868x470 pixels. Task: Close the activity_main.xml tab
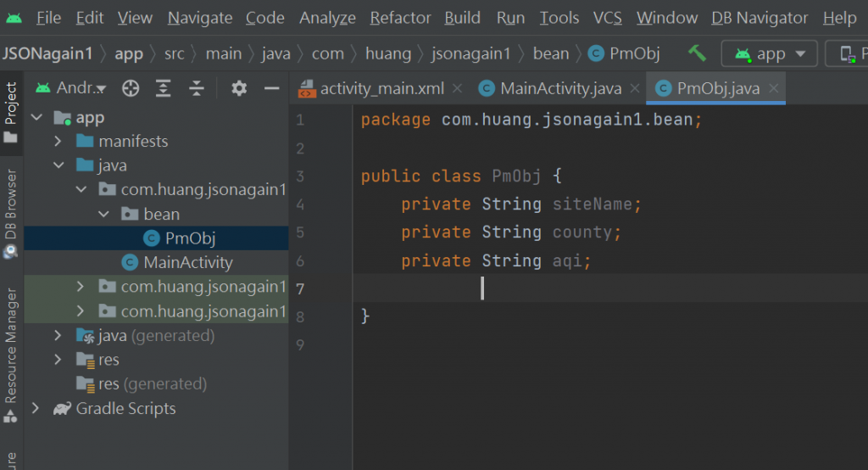(x=457, y=88)
